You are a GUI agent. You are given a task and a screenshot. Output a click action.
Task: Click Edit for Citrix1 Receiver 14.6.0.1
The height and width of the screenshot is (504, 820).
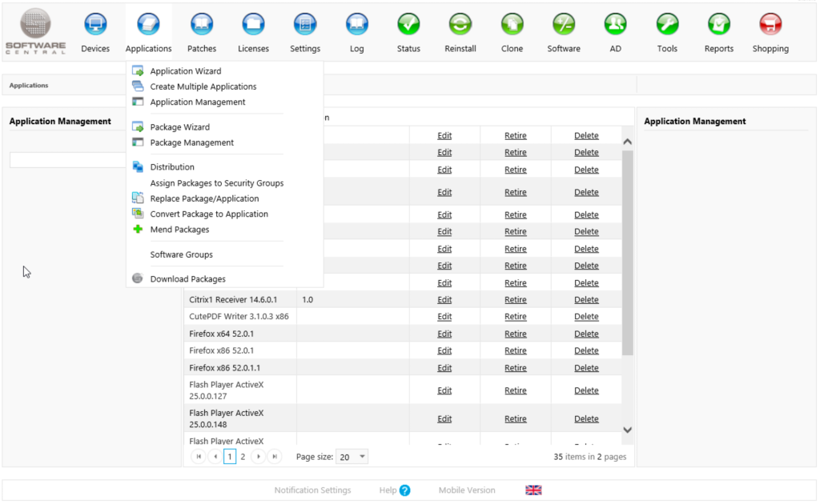click(444, 300)
